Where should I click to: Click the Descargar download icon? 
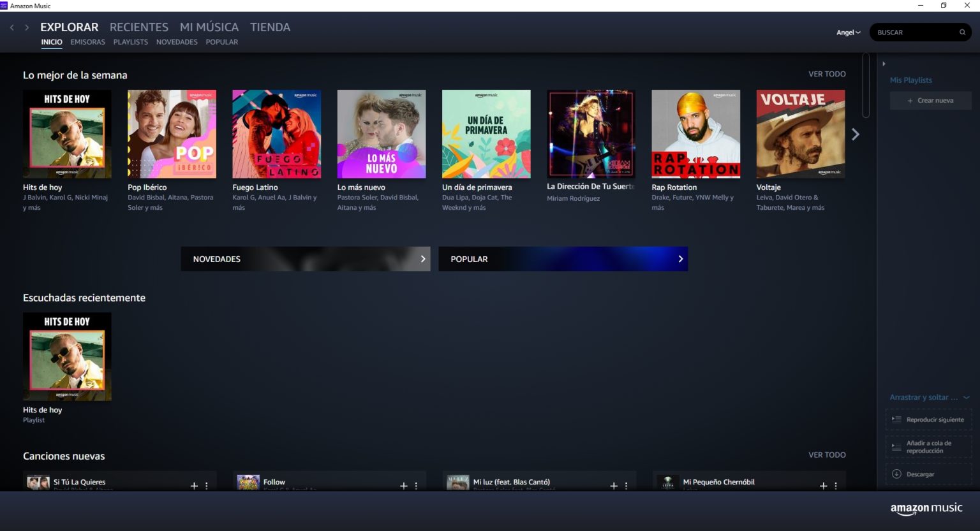click(896, 474)
